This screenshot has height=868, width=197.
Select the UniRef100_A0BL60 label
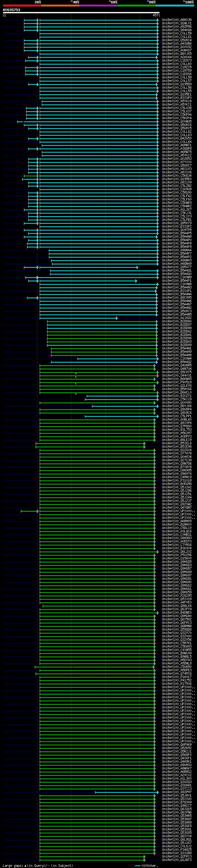pos(177,419)
